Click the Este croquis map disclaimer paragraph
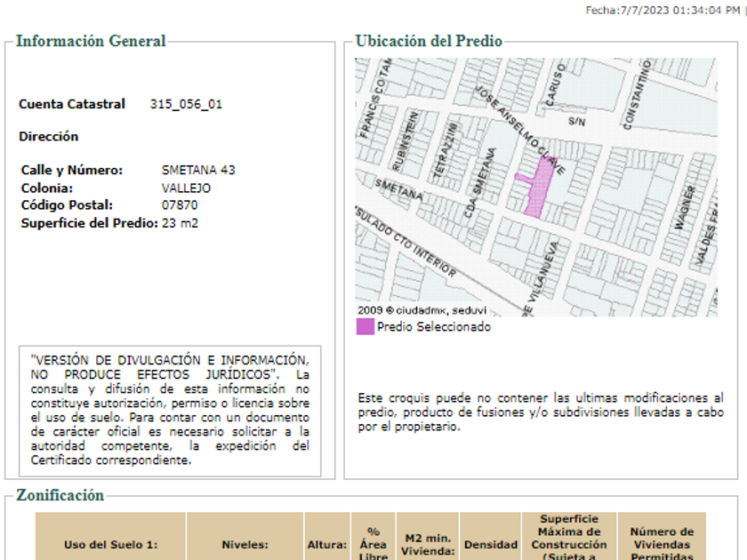Screen dimensions: 747x560 (x=541, y=412)
